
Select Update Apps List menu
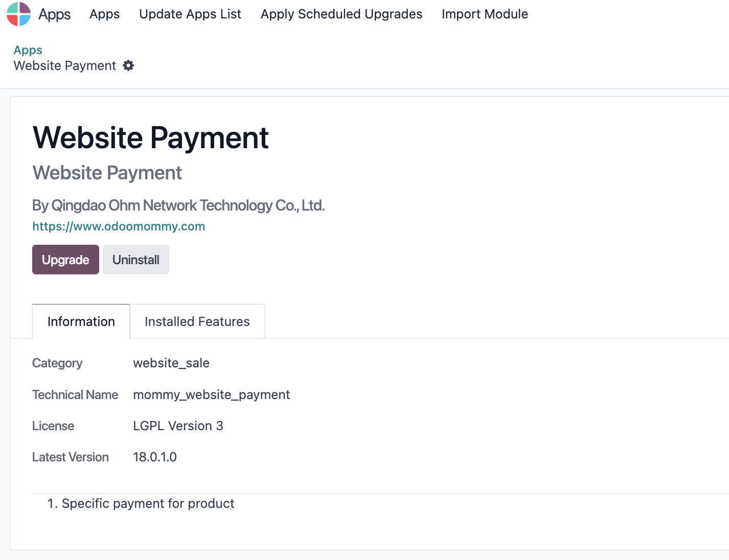click(190, 14)
